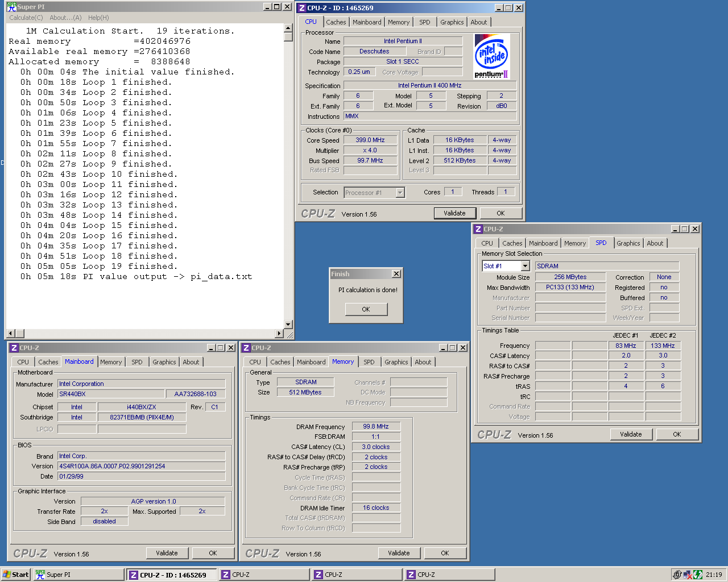The height and width of the screenshot is (582, 728).
Task: Click the PC133 (133 MHz) bandwidth value
Action: point(570,287)
